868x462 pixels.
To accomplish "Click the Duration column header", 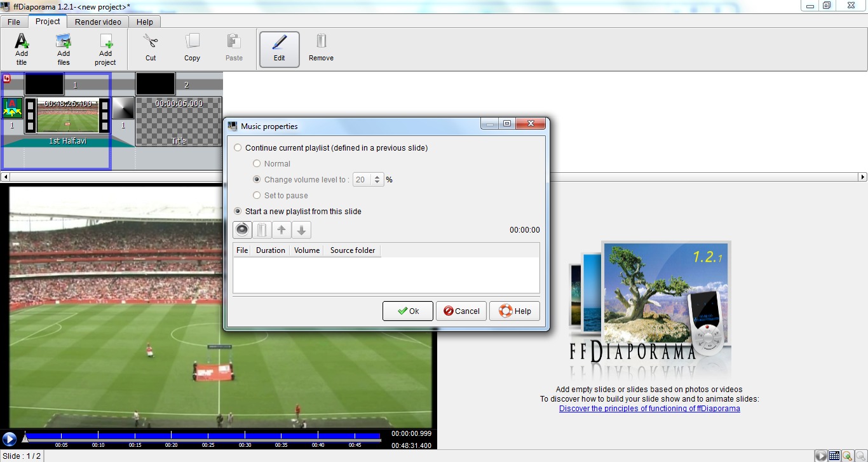I will coord(271,250).
